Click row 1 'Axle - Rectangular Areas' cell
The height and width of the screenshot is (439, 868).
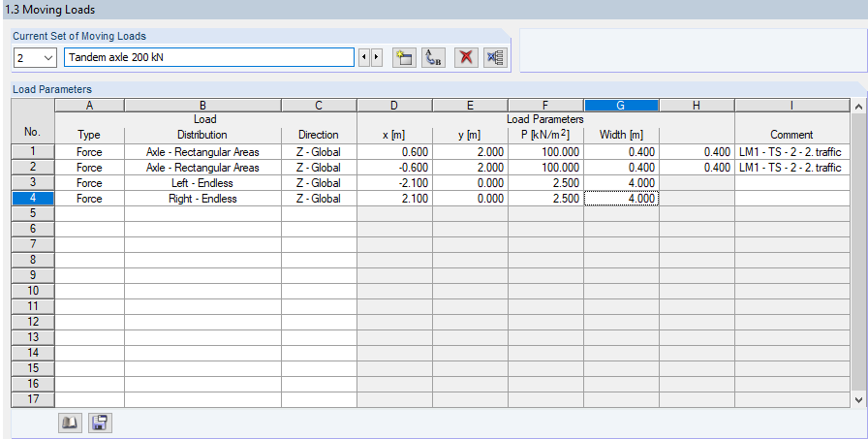(x=203, y=152)
